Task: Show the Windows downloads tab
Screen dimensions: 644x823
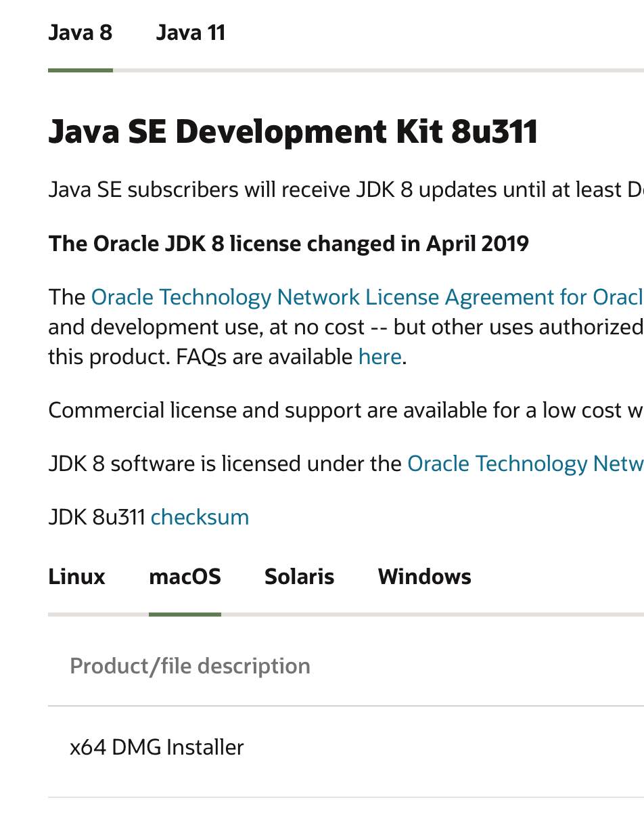Action: click(424, 577)
